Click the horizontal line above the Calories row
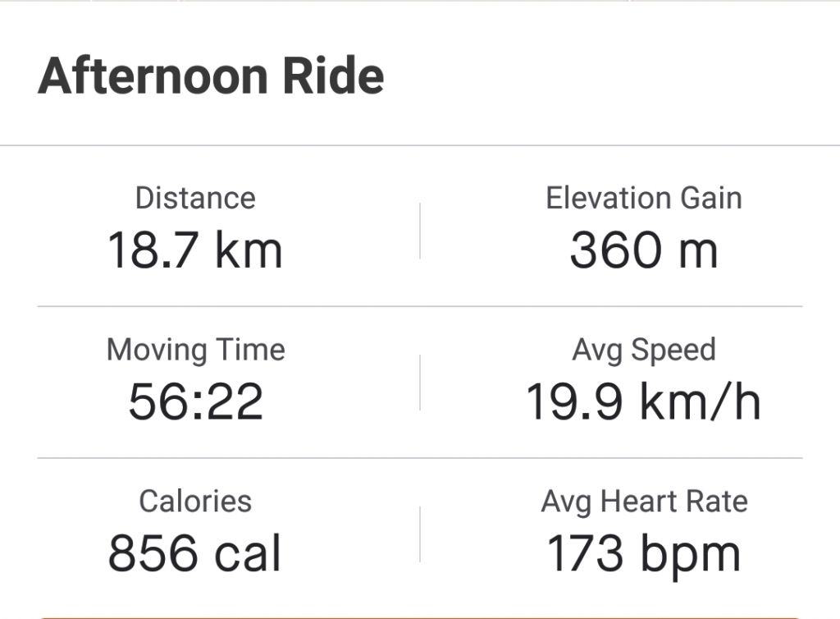Image resolution: width=840 pixels, height=619 pixels. click(x=420, y=458)
